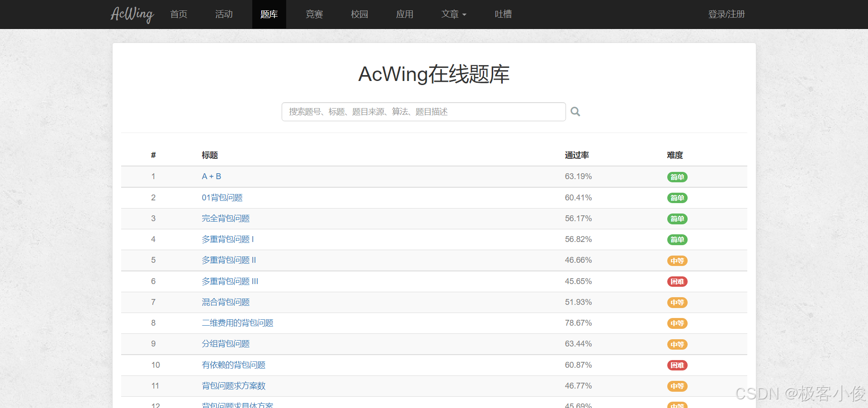Click pass rate 46.77%
Image resolution: width=868 pixels, height=408 pixels.
578,386
